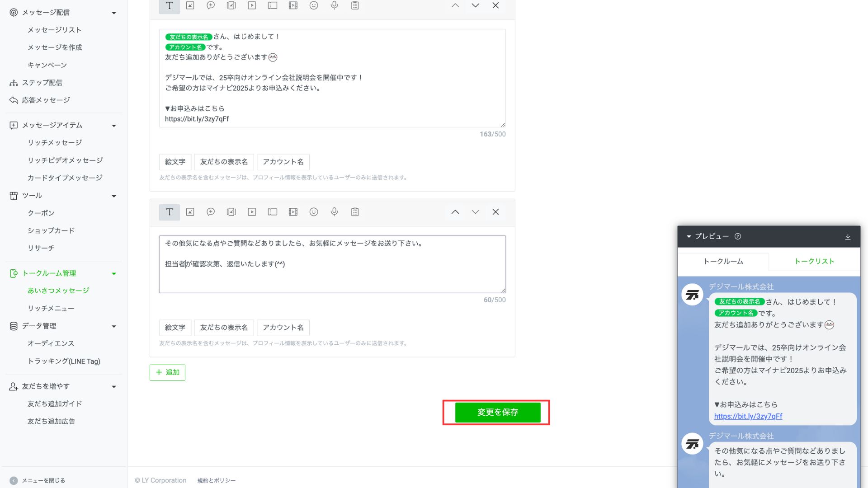The image size is (868, 488).
Task: Open リッチビデオメッセージ in the sidebar
Action: coord(65,160)
